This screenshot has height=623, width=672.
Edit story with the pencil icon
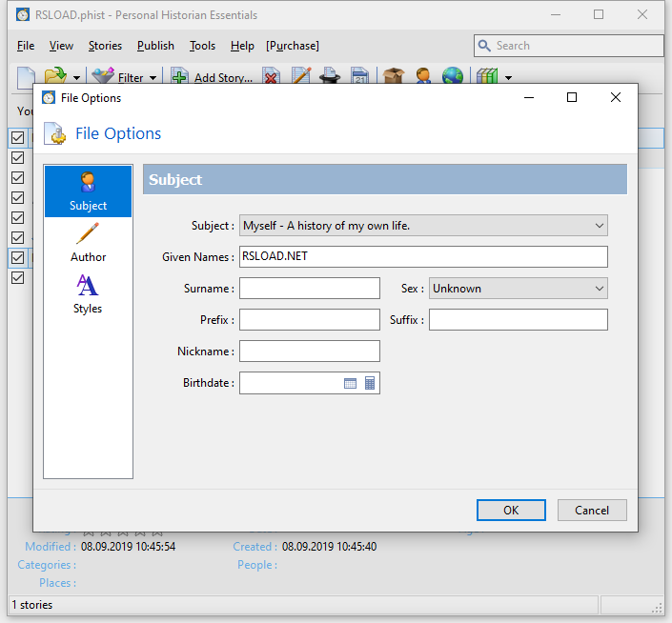[301, 76]
